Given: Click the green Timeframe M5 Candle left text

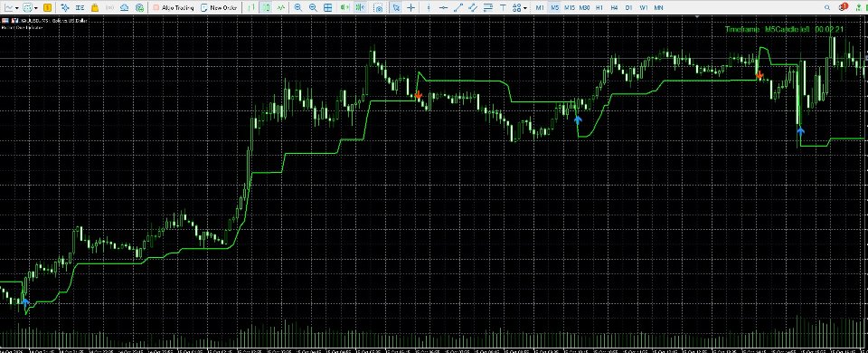Looking at the screenshot, I should click(785, 29).
